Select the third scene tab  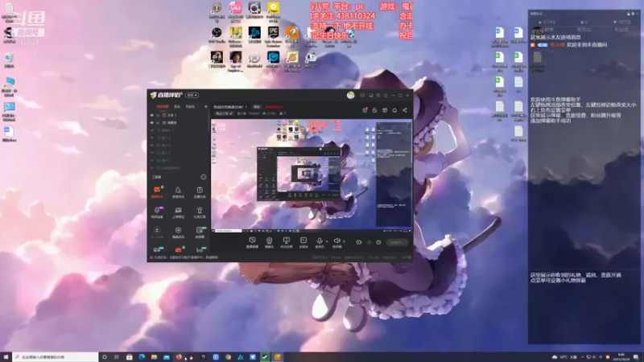pos(190,107)
